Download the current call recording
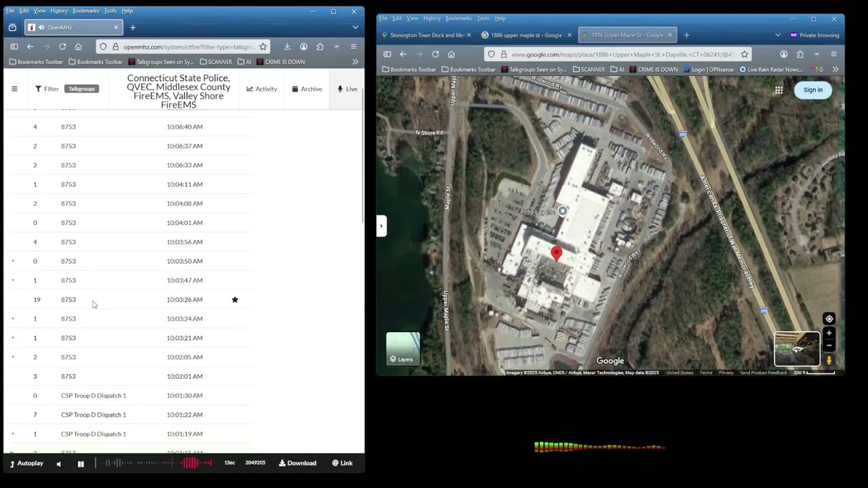The width and height of the screenshot is (868, 488). 297,464
